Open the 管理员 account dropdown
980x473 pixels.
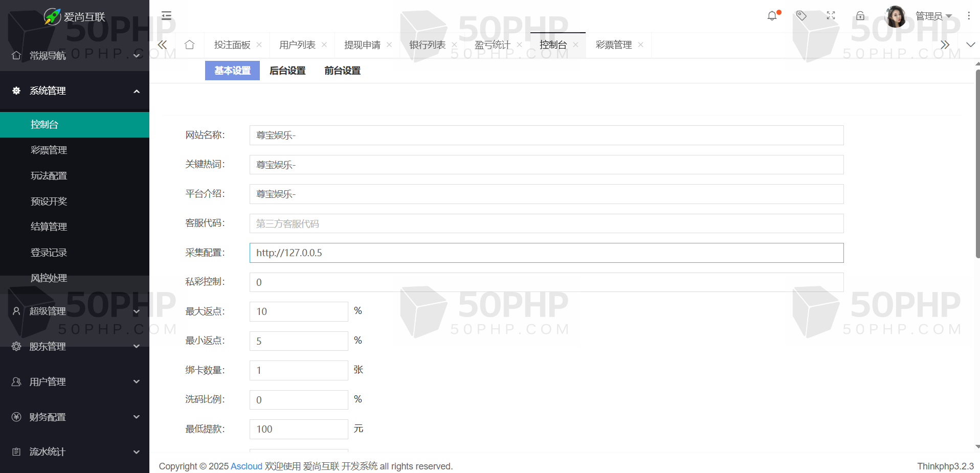[x=933, y=16]
